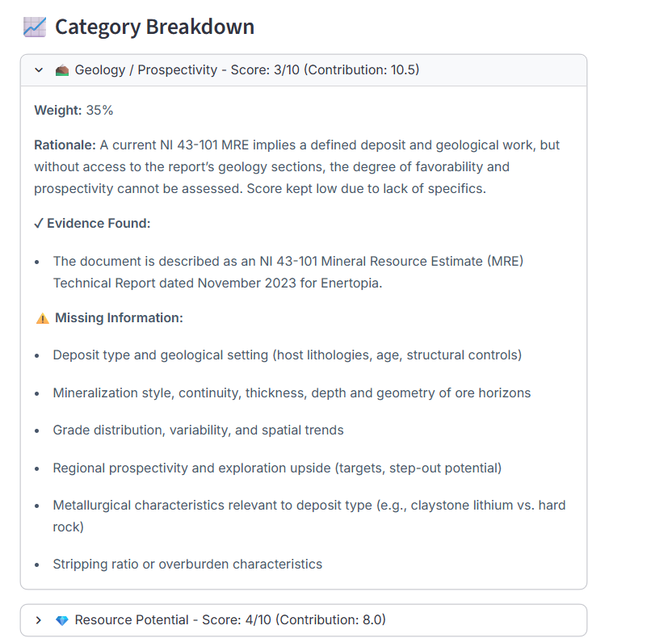Click the NI 43-101 MRE evidence bullet

coord(288,272)
